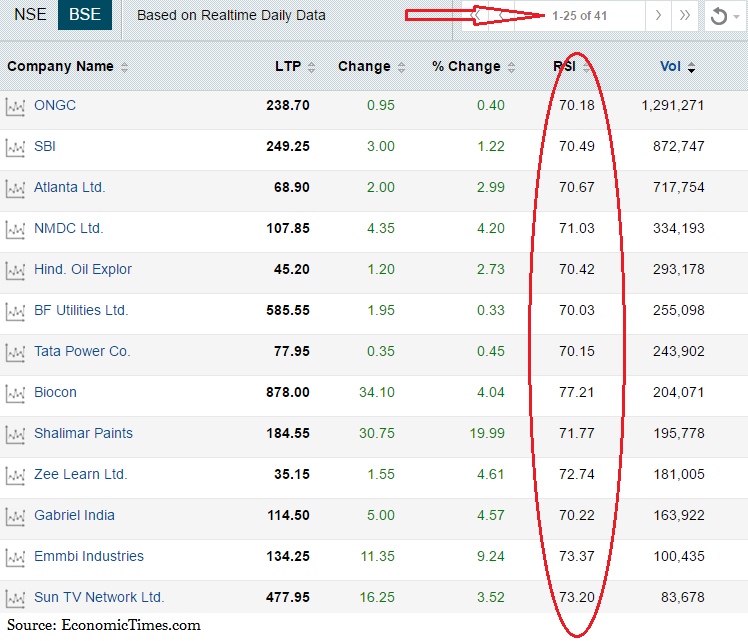Click the 'Based on Realtime Daily Data' label
The image size is (748, 641).
(x=231, y=15)
